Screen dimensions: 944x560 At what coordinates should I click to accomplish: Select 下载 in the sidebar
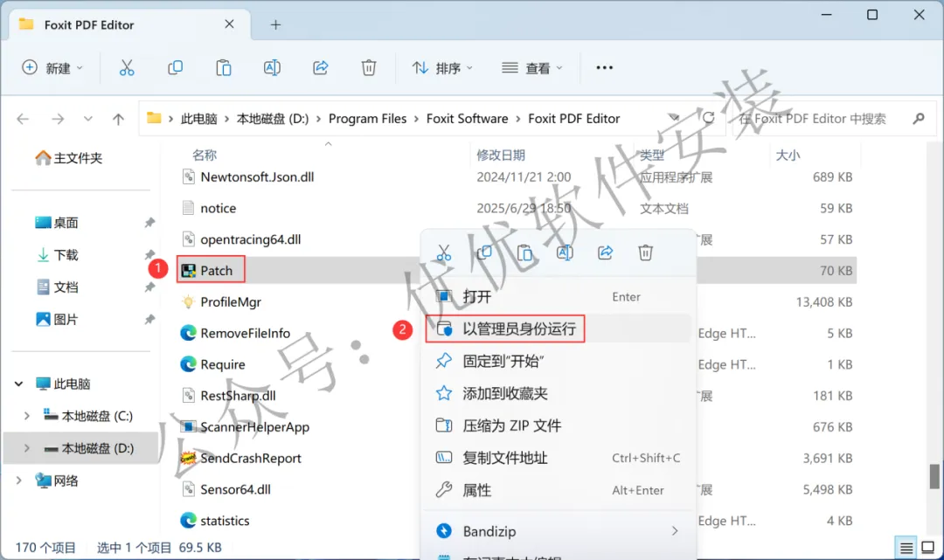(57, 255)
